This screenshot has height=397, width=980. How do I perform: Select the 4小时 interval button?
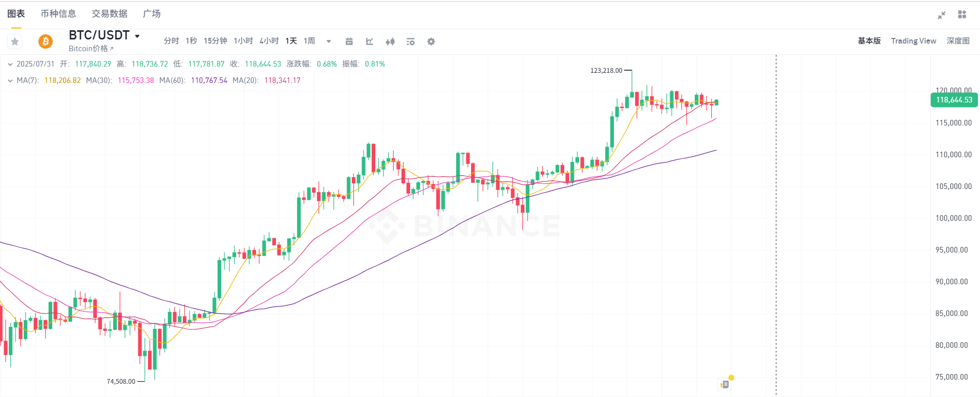tap(269, 41)
